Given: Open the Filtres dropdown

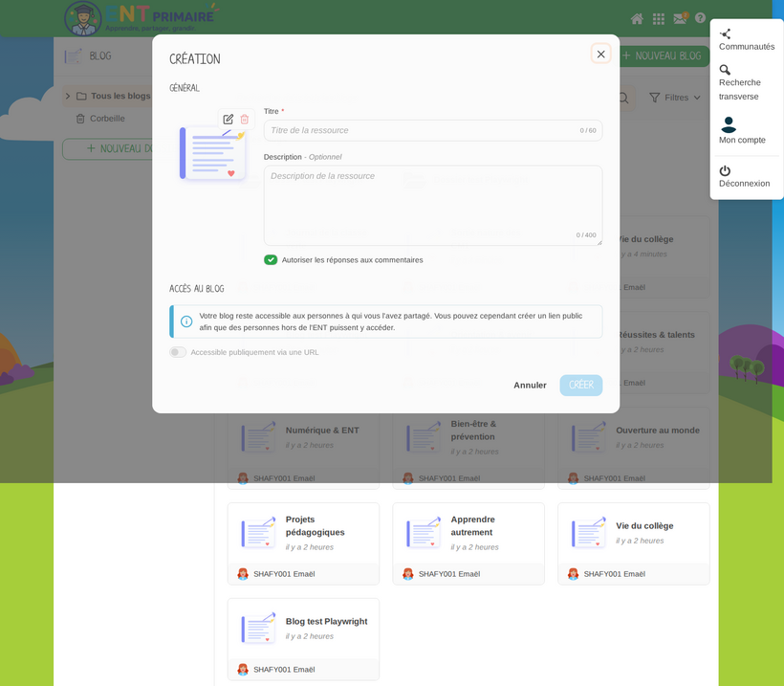Looking at the screenshot, I should (674, 98).
